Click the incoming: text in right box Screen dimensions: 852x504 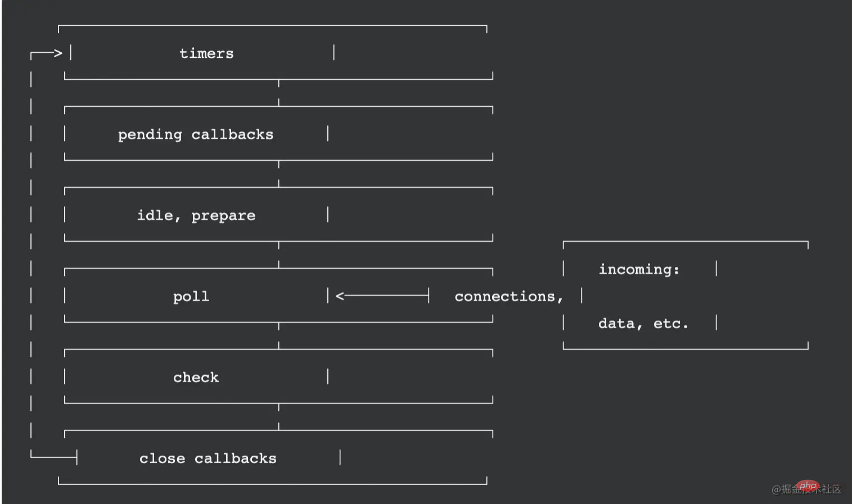639,270
